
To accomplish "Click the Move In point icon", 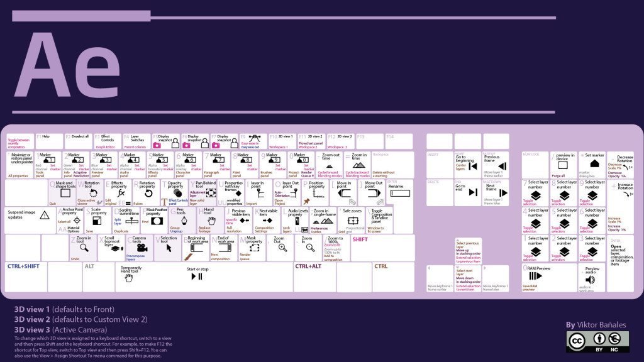I will click(x=344, y=194).
